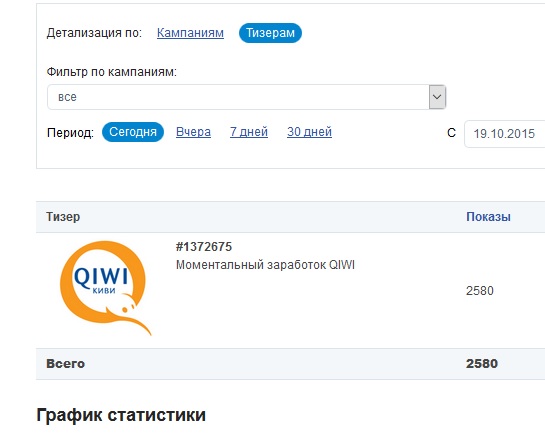This screenshot has width=545, height=433.
Task: Click the Тизер column header
Action: click(63, 217)
